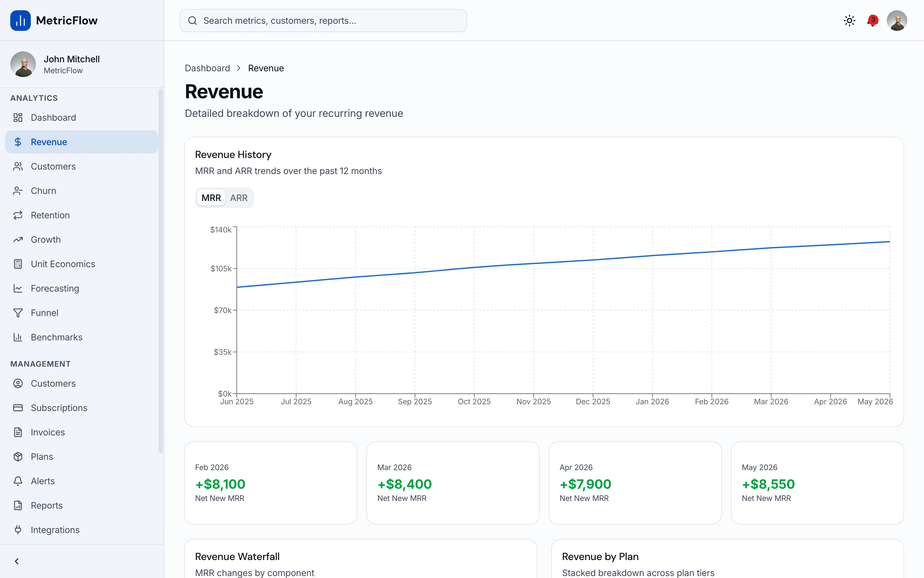Click the May 2026 +$8,550 card
The height and width of the screenshot is (578, 924).
point(817,483)
